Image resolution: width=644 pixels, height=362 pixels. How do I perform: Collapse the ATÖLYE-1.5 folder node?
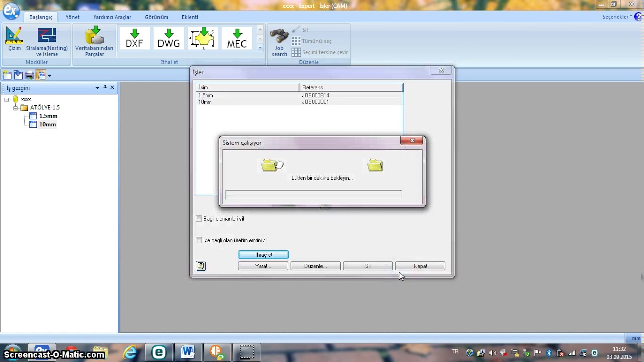tap(15, 108)
